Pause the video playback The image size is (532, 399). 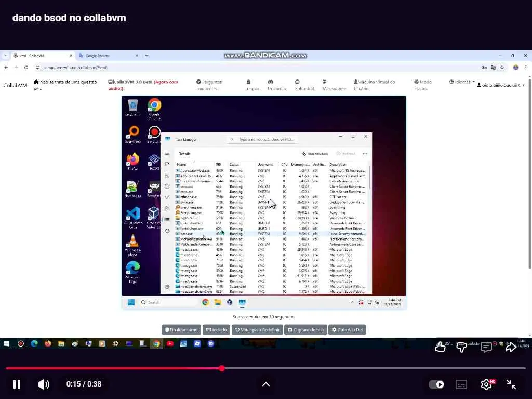pyautogui.click(x=16, y=384)
